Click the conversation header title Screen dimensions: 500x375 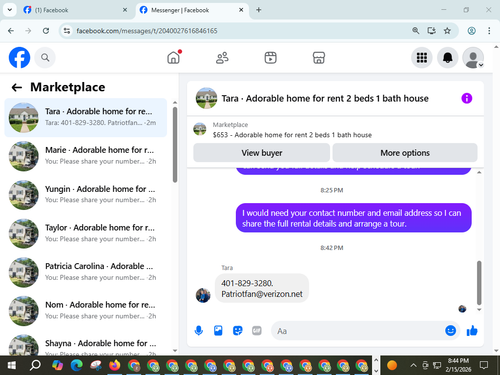[325, 99]
